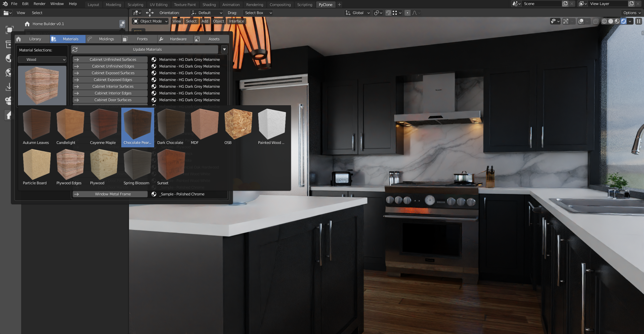Click the pause render preview icon

click(x=639, y=21)
